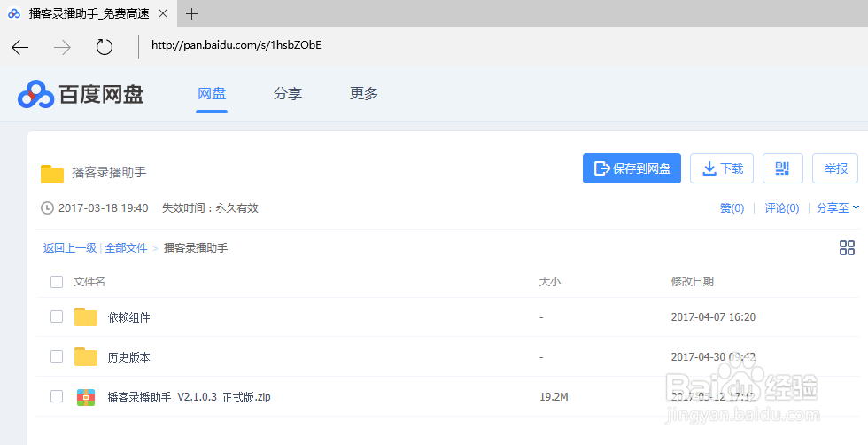Expand the 分享至 dropdown

click(x=838, y=207)
